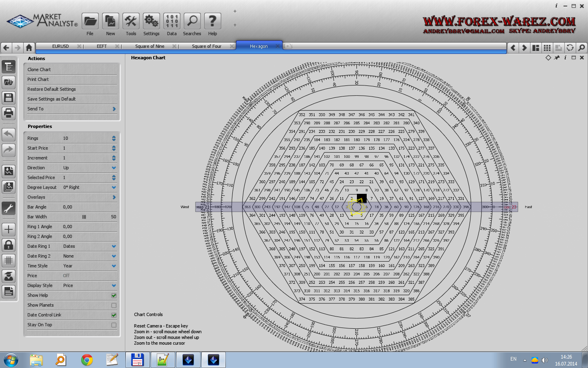This screenshot has height=368, width=588.
Task: Switch to the EURUSD tab
Action: tap(60, 46)
